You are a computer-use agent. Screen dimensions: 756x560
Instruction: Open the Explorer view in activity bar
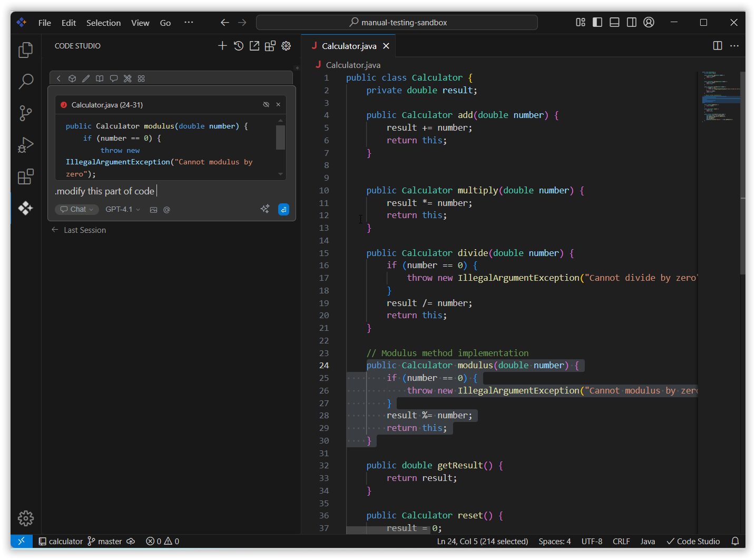[x=25, y=50]
